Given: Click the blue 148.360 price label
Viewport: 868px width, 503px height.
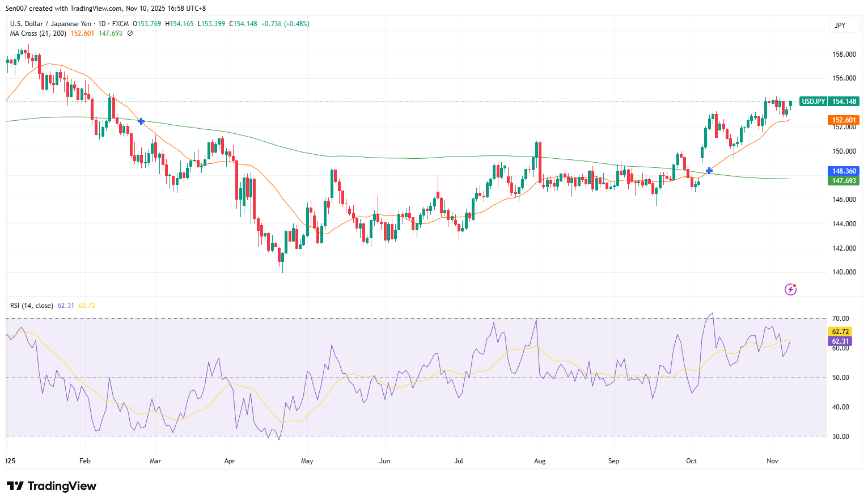Looking at the screenshot, I should click(x=843, y=171).
